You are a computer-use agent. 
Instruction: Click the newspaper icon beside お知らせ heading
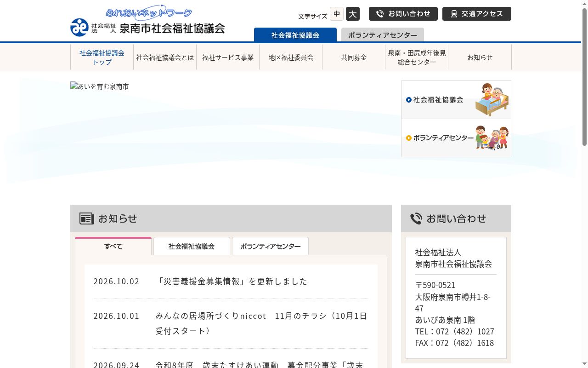pos(87,218)
